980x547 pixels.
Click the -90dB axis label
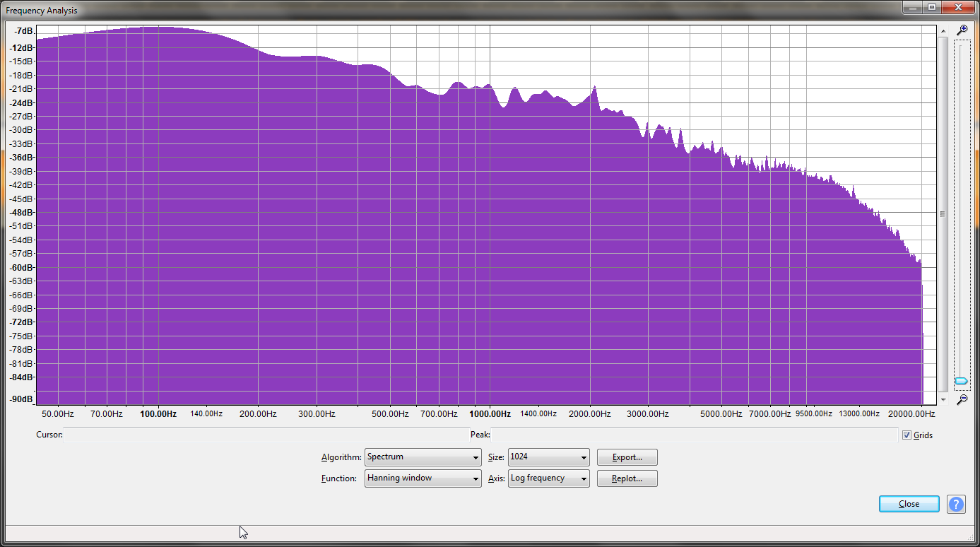22,399
